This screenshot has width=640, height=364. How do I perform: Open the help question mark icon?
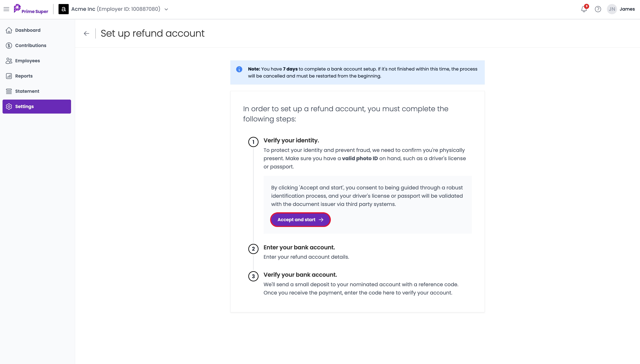click(598, 9)
